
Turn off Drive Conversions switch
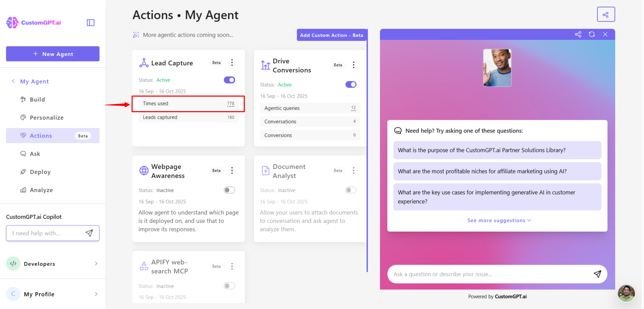click(351, 85)
